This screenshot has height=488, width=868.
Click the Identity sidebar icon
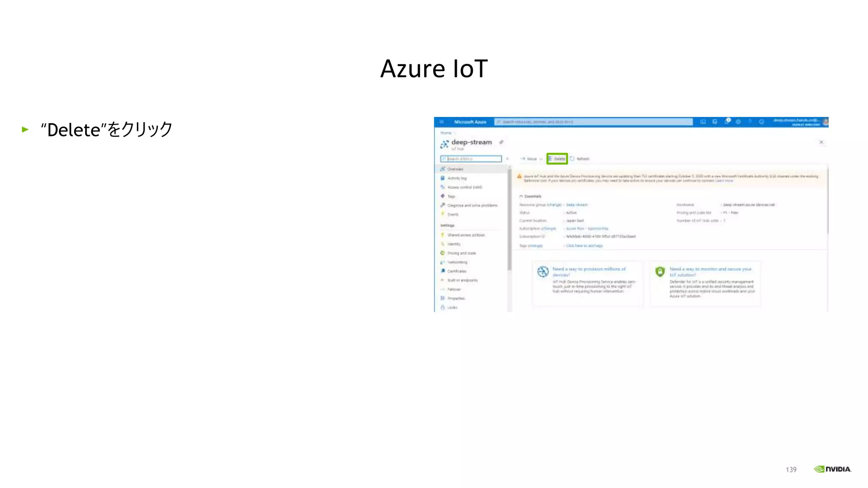point(442,244)
